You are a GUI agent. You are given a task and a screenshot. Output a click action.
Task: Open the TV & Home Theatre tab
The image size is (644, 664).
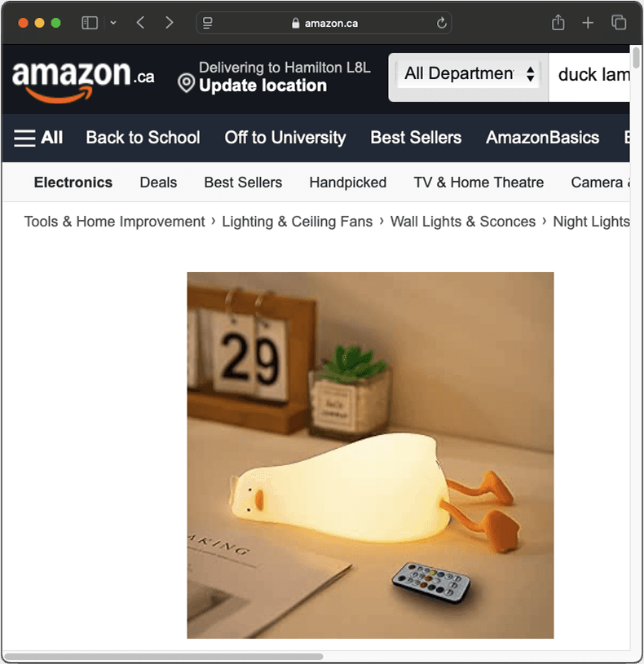479,182
